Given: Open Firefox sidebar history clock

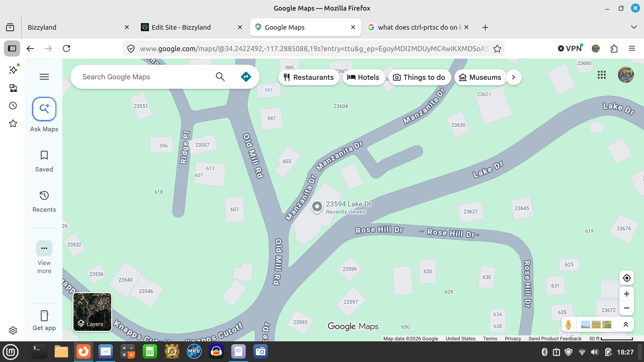Looking at the screenshot, I should [x=13, y=106].
